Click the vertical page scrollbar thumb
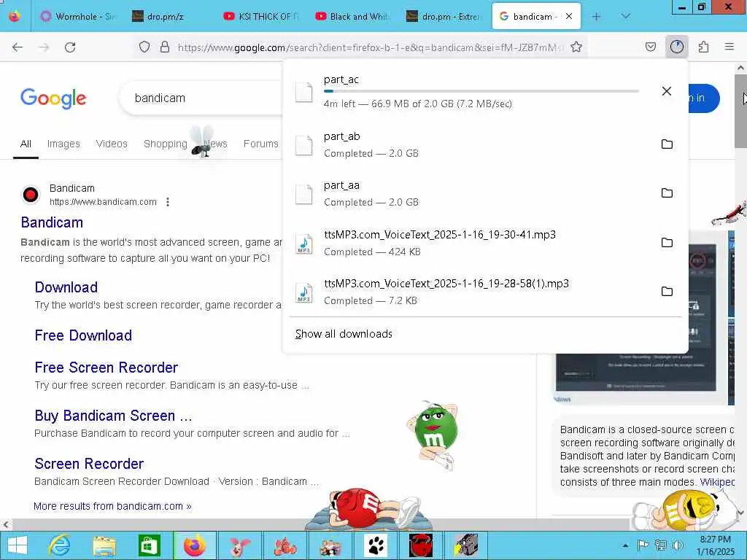The width and height of the screenshot is (747, 560). click(740, 111)
